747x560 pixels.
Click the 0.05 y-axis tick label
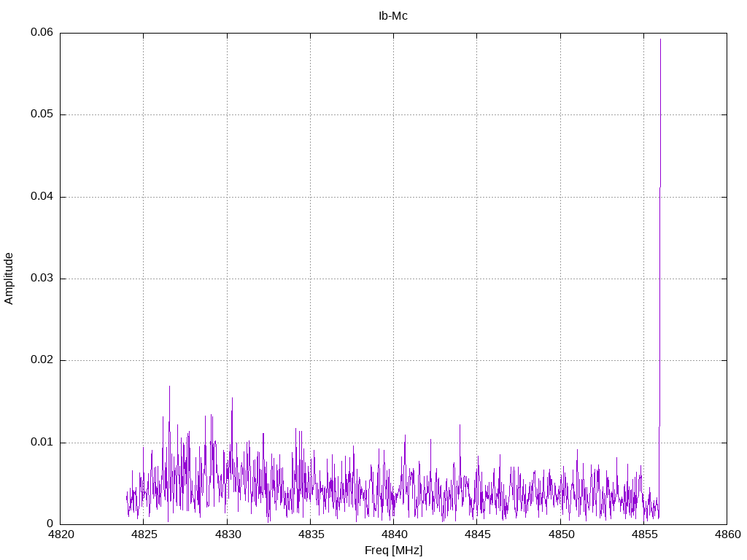pos(42,114)
